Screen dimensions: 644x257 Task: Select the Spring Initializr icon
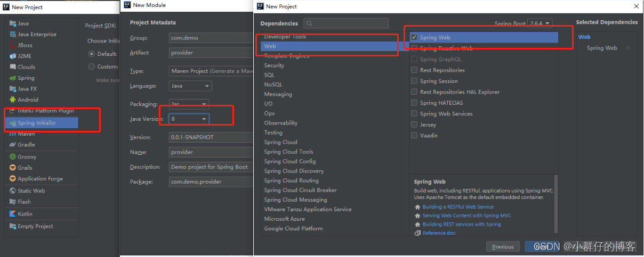click(13, 123)
